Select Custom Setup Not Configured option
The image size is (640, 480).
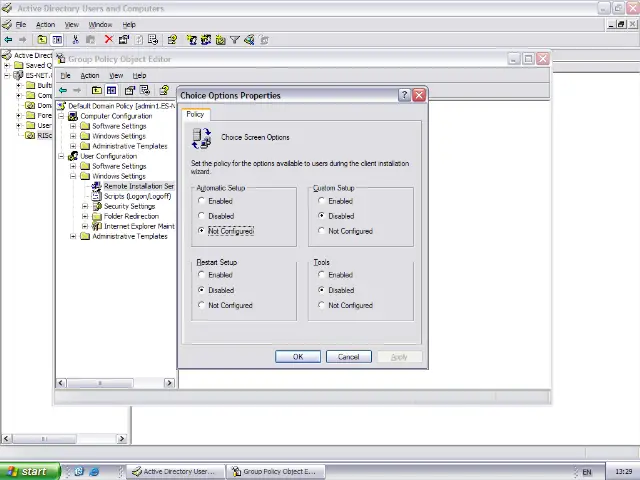pyautogui.click(x=321, y=231)
